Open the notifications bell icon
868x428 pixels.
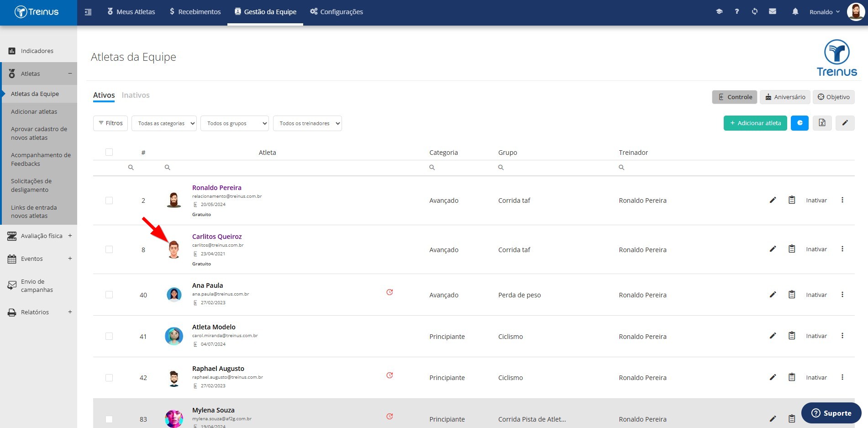click(795, 11)
